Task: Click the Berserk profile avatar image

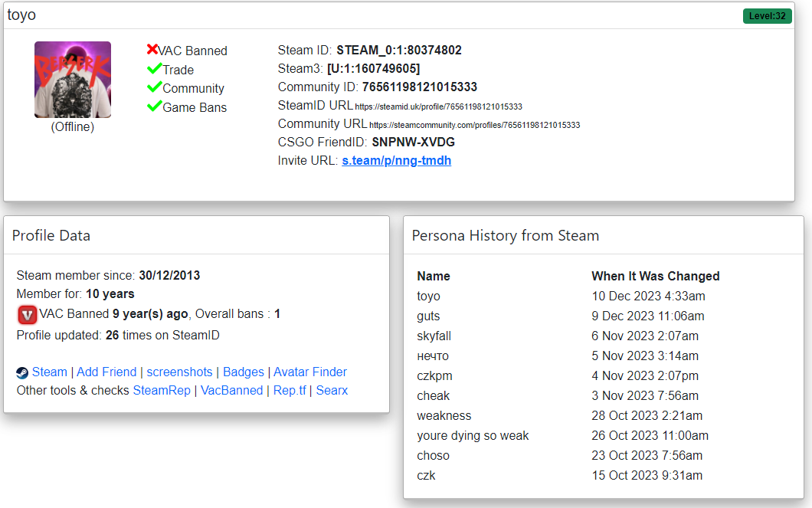Action: (x=73, y=80)
